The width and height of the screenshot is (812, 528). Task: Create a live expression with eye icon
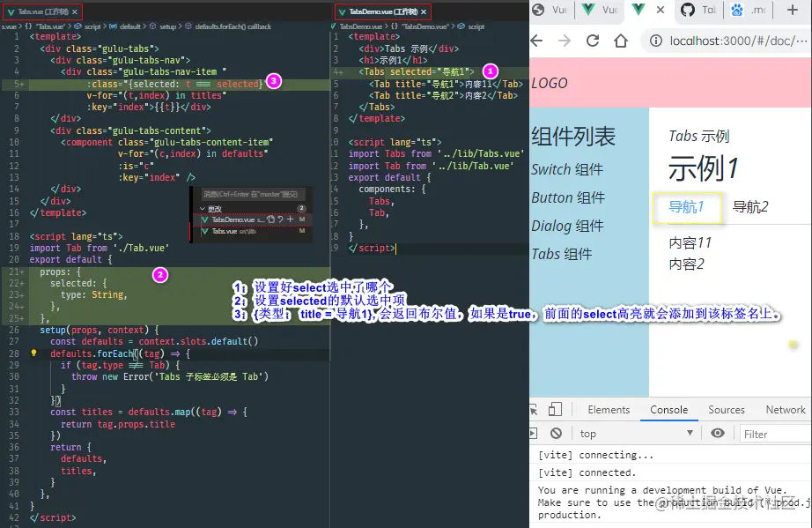click(x=717, y=433)
